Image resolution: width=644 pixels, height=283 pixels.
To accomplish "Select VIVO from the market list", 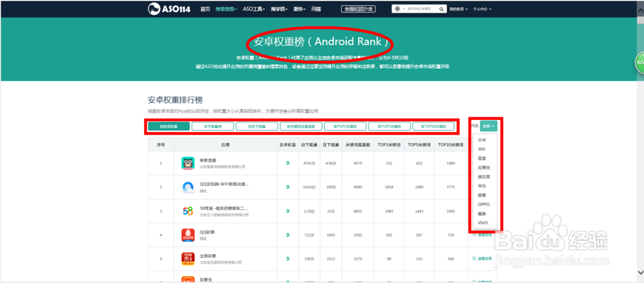I will click(483, 222).
